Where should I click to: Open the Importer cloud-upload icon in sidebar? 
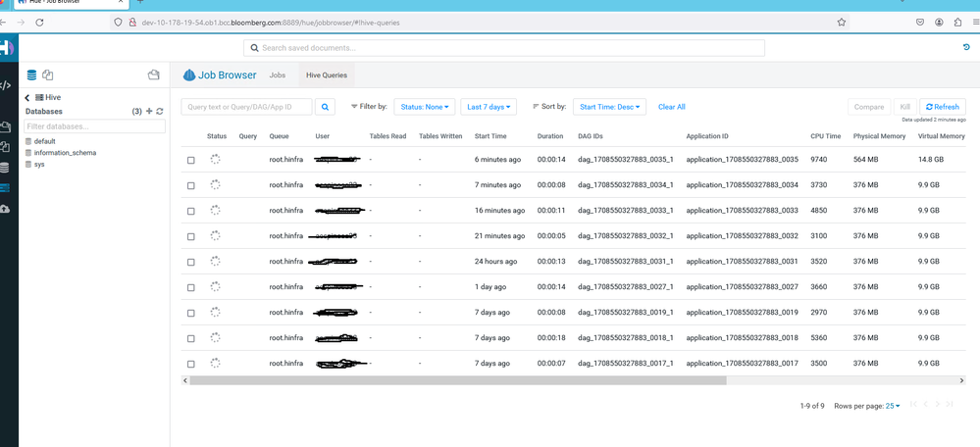[4, 209]
